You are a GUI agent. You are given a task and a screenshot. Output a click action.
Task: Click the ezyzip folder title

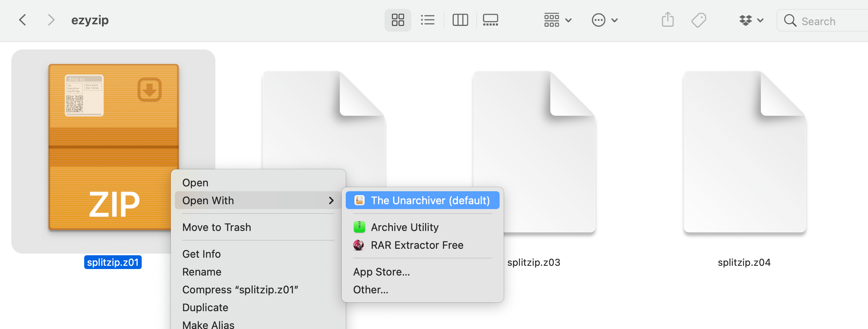click(x=90, y=20)
